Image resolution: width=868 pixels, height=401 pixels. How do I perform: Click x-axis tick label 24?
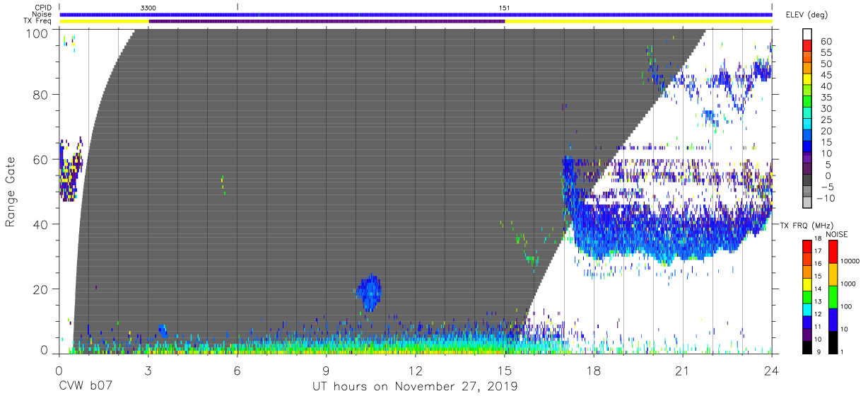(771, 371)
